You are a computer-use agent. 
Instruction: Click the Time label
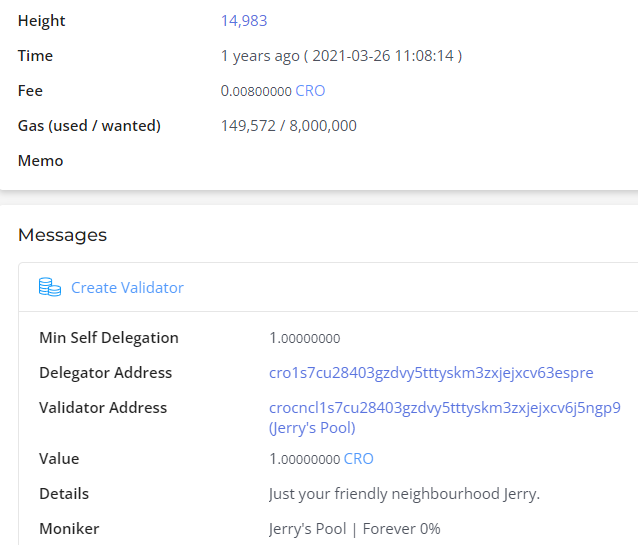(x=35, y=56)
